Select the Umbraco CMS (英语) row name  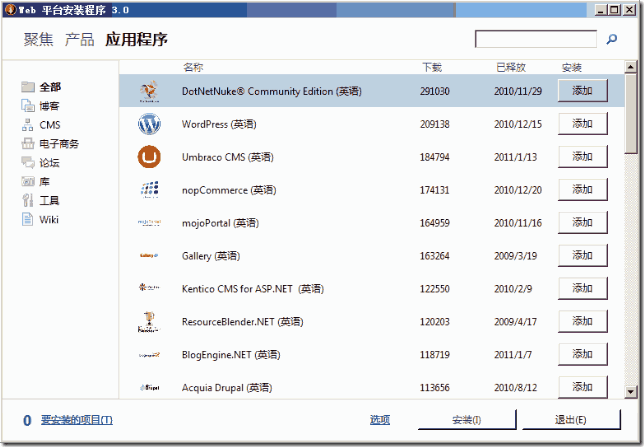click(228, 157)
